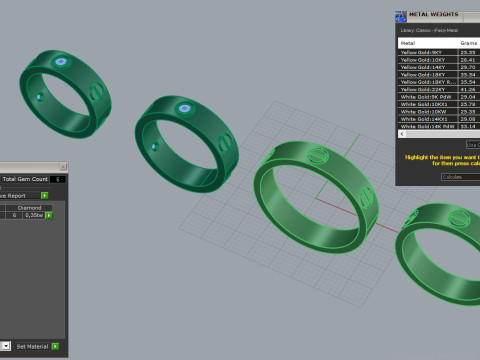
Task: Click the 29.04 grams value
Action: click(x=468, y=97)
